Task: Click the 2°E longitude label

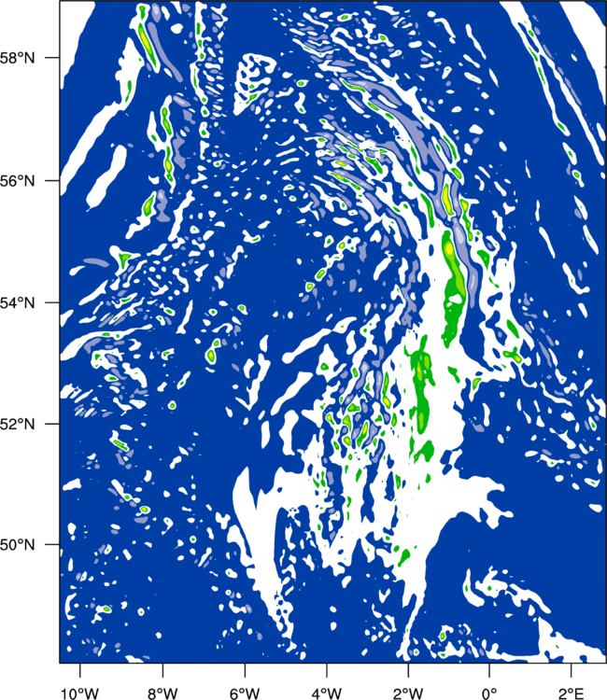Action: pos(572,693)
